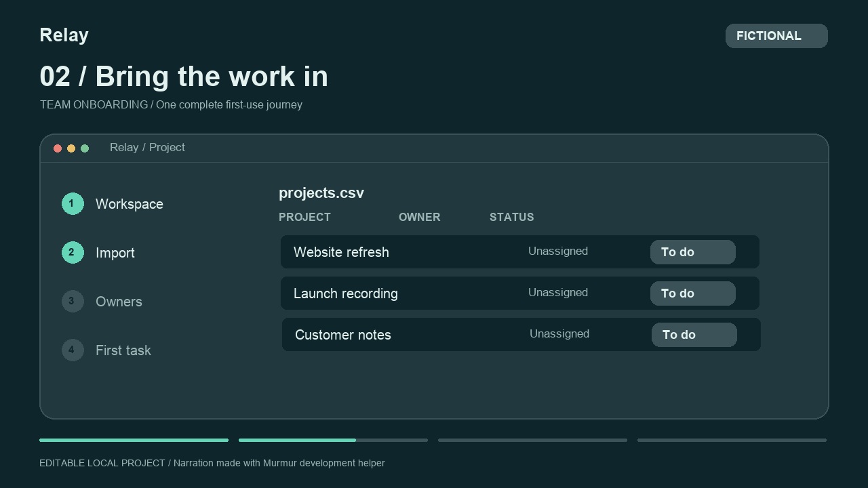Click the To do status of Website refresh
Screen dimensions: 868x488
pos(693,252)
